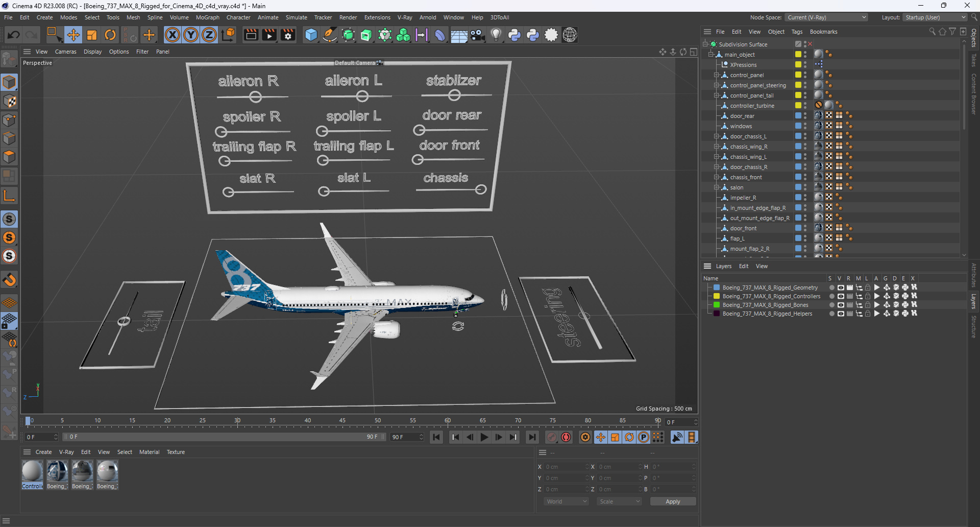
Task: Click Render View clapperboard icon
Action: (251, 35)
